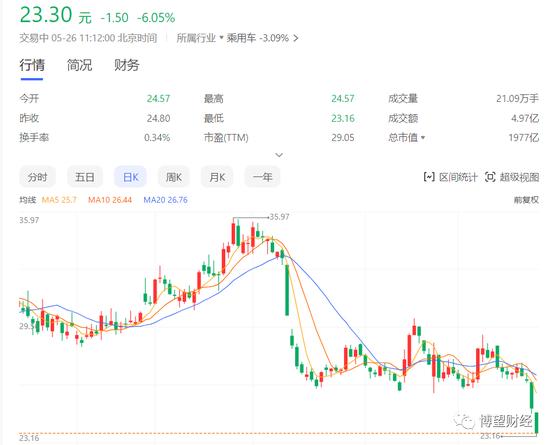Click the 博望财经 watermark logo
Screen dimensions: 550x445
coord(464,420)
